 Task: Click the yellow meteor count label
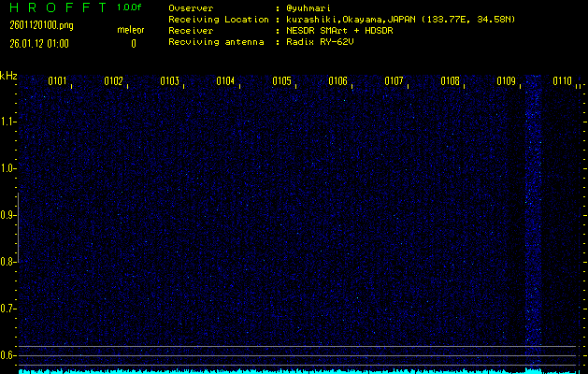point(131,30)
